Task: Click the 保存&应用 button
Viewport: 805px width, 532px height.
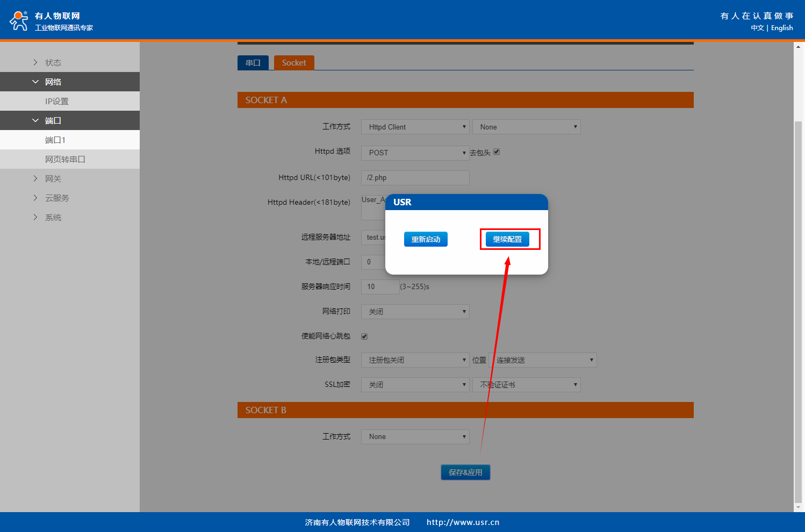Action: coord(465,472)
